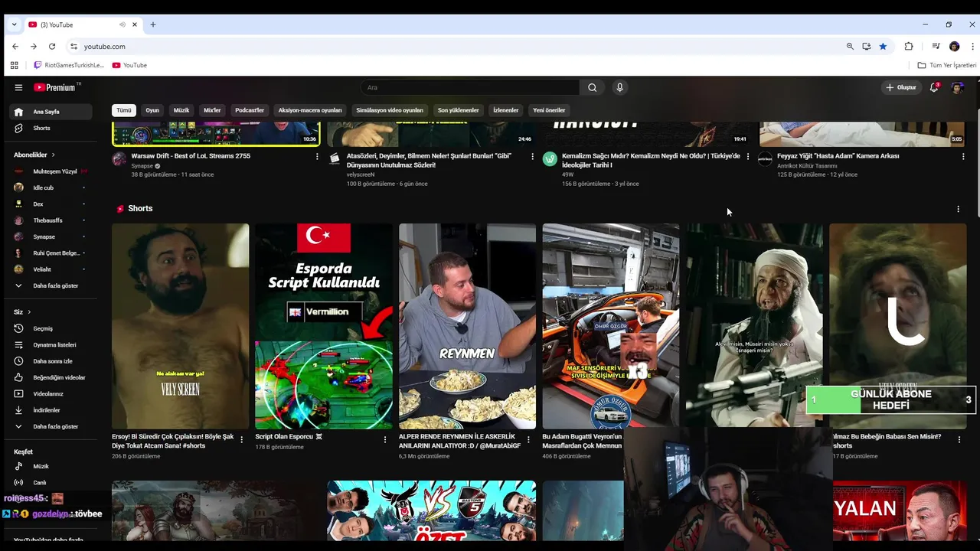Open Thebausffs channel subscription
980x551 pixels.
point(51,220)
